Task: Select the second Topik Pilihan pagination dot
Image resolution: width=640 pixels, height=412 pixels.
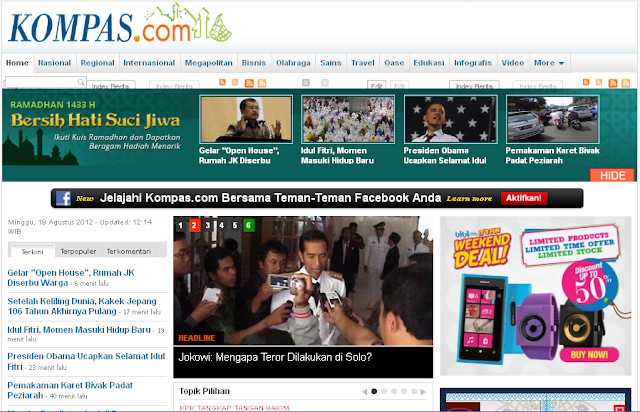Action: click(x=384, y=391)
